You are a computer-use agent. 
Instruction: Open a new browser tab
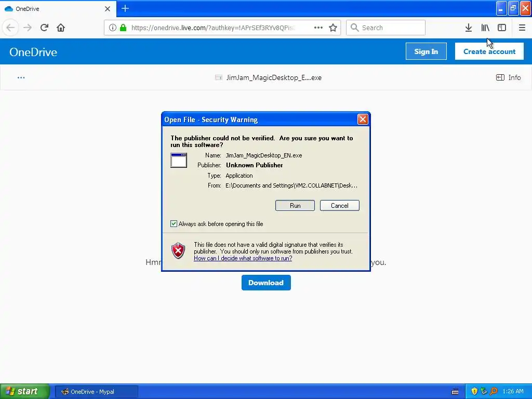pos(125,8)
